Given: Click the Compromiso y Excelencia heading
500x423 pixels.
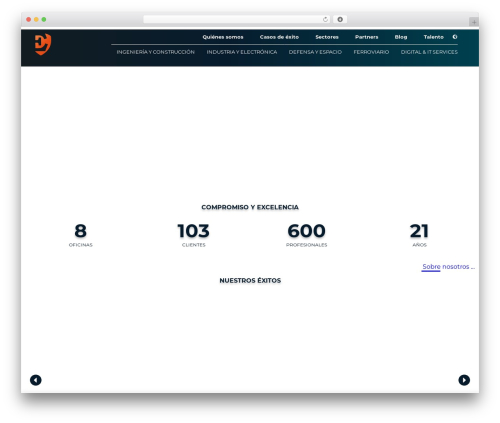Looking at the screenshot, I should 250,207.
